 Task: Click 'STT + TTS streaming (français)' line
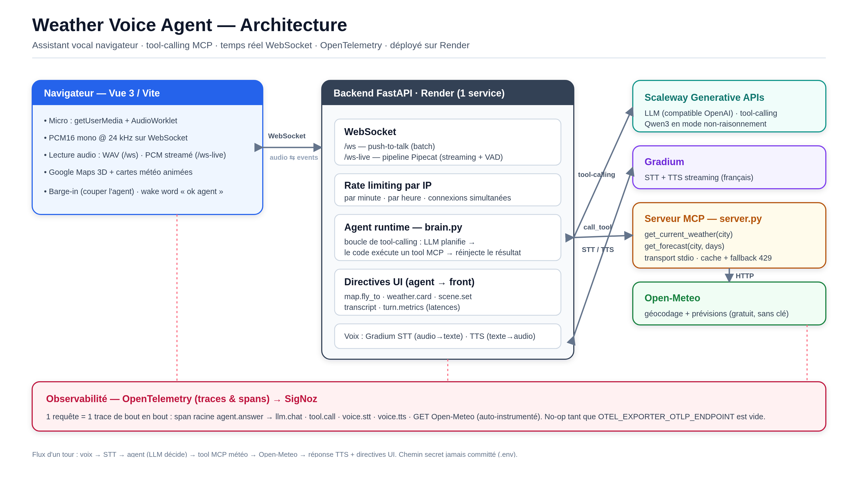(x=699, y=177)
